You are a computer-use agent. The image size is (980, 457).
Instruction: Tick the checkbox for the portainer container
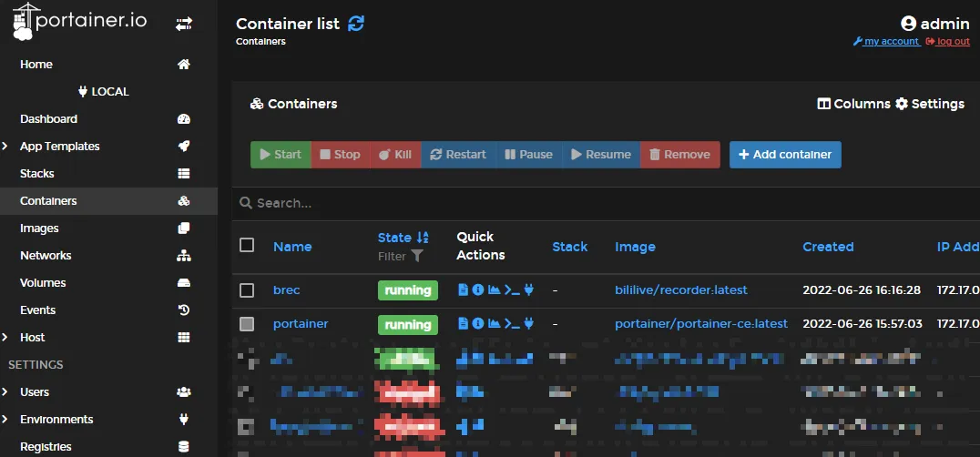(247, 324)
